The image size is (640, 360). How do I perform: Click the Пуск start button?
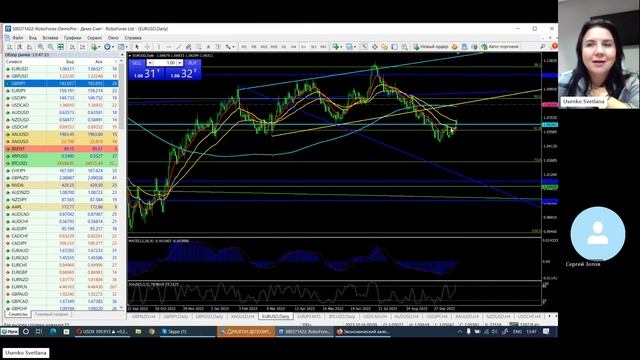(10, 331)
